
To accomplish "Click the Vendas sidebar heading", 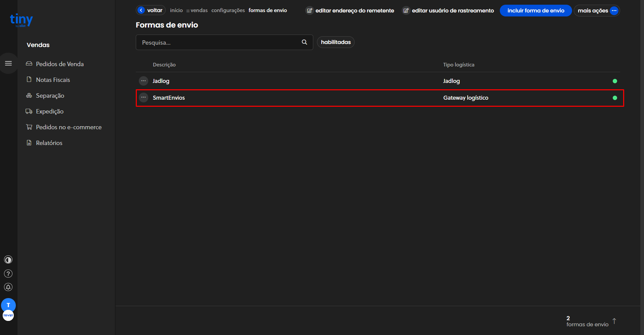I will pyautogui.click(x=38, y=45).
